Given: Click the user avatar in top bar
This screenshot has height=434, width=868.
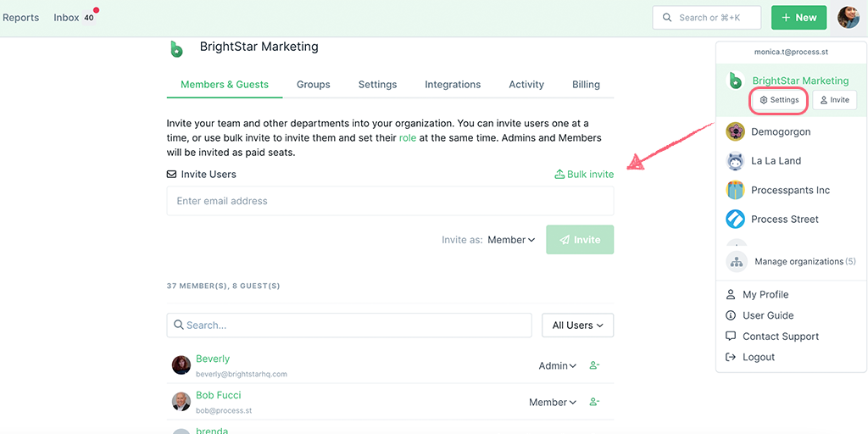Looking at the screenshot, I should [848, 18].
